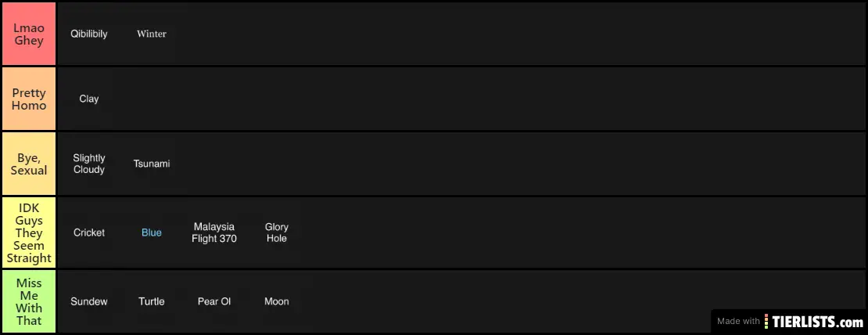Image resolution: width=868 pixels, height=335 pixels.
Task: Select the yellow IDK Guys They Seem Straight label
Action: tap(29, 232)
